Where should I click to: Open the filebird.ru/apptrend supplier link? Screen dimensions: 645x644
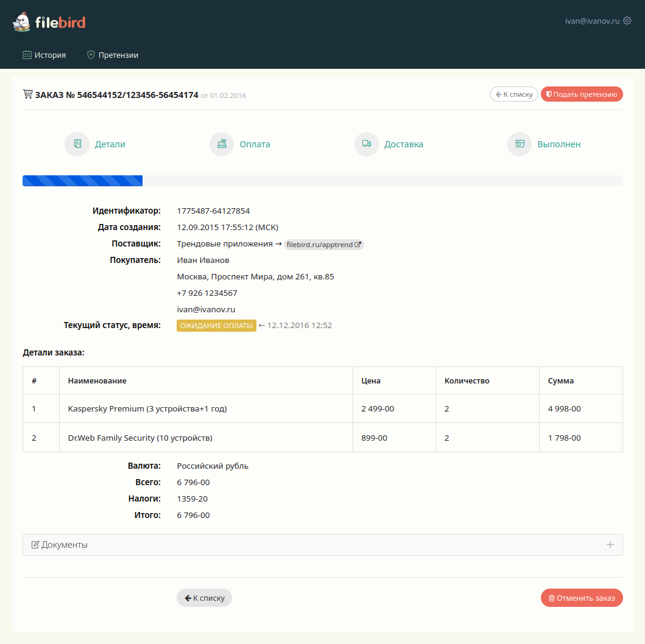319,245
